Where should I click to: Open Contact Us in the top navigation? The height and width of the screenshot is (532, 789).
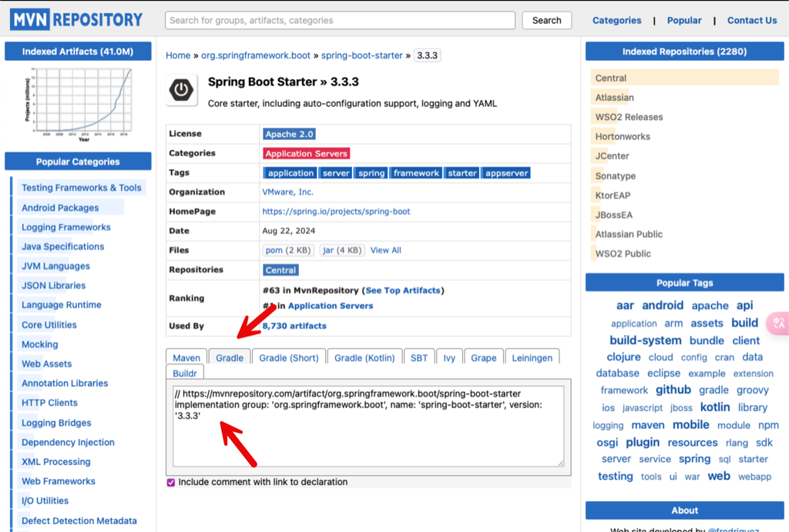click(752, 20)
